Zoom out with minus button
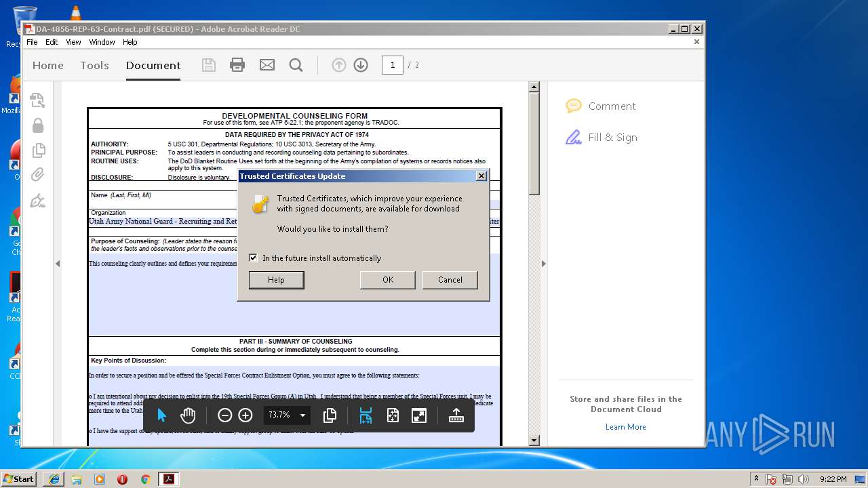This screenshot has width=868, height=488. click(224, 415)
